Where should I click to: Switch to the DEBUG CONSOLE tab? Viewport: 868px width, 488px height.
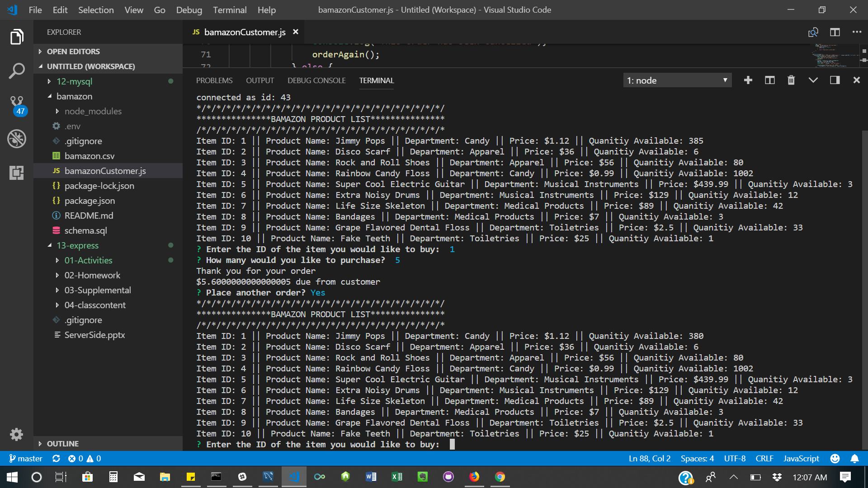[316, 80]
